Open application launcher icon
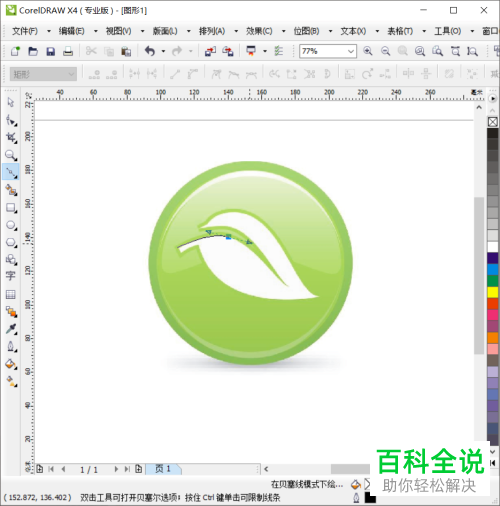500x506 pixels. [x=251, y=51]
